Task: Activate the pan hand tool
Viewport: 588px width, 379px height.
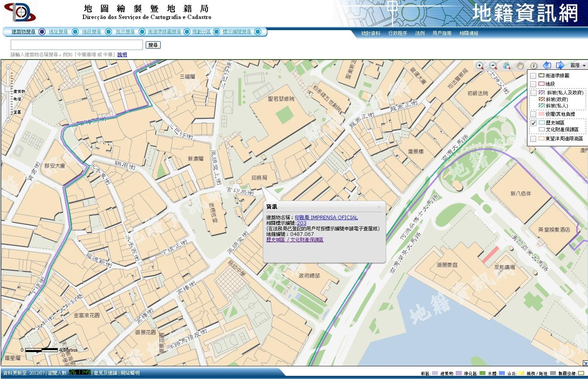Action: [x=520, y=66]
